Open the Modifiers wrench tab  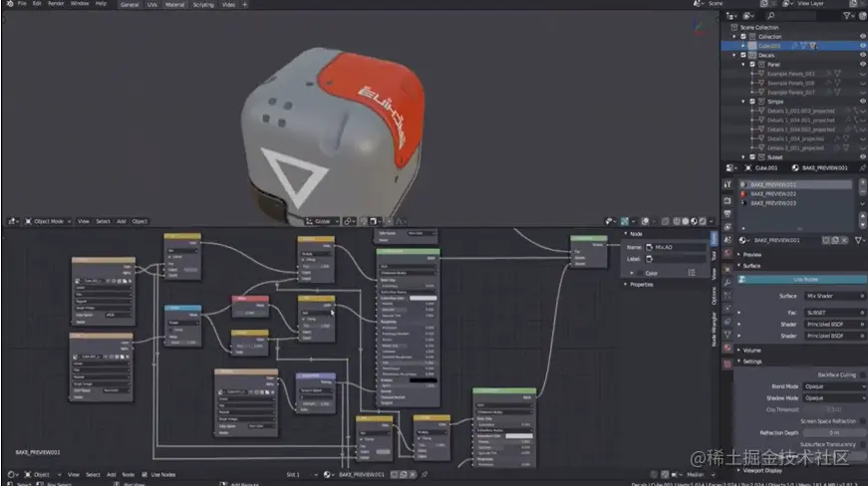[x=727, y=283]
